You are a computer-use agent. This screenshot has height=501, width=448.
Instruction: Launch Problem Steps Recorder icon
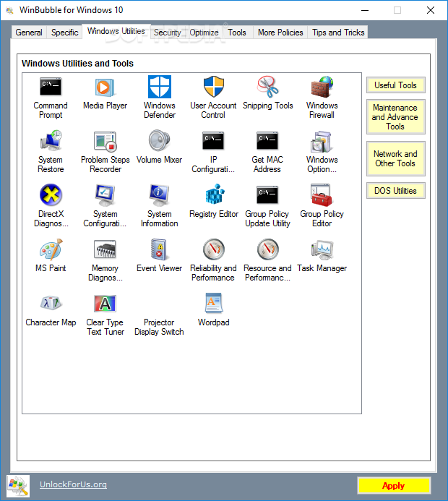coord(105,141)
